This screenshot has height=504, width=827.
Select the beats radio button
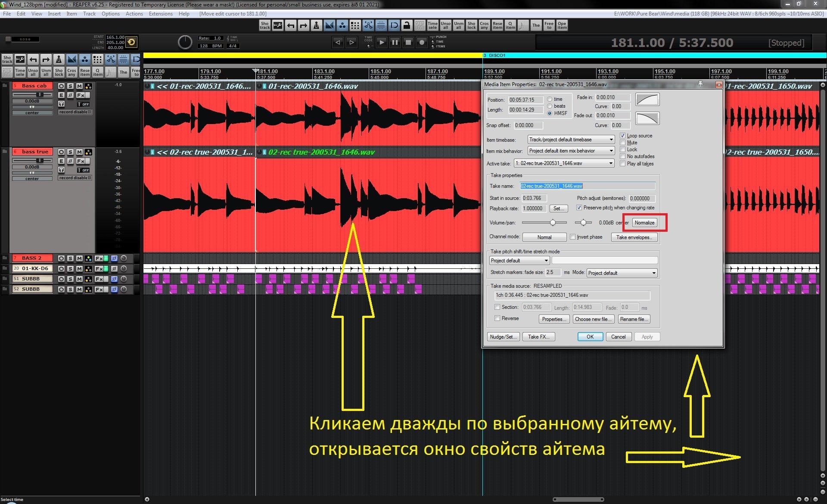pyautogui.click(x=550, y=106)
